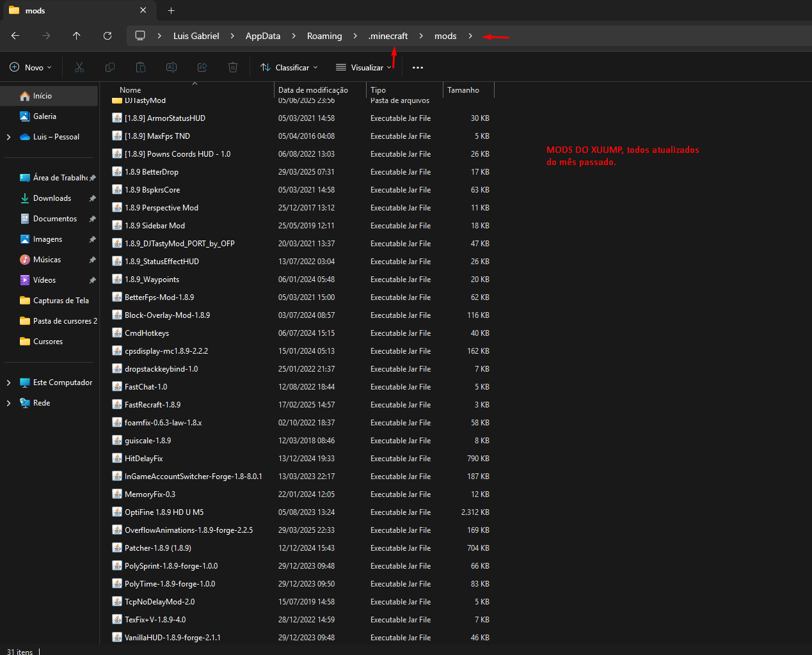812x655 pixels.
Task: Select the TcpNoDelayMod-2.0 file
Action: point(301,602)
